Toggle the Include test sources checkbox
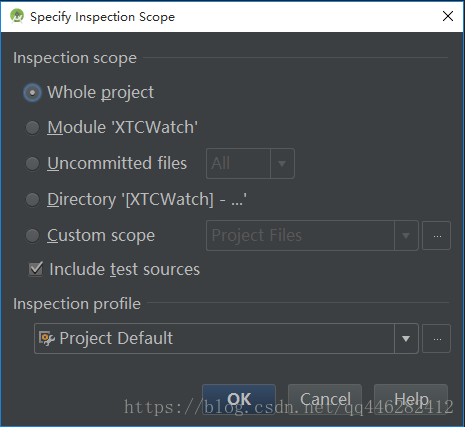 [x=36, y=269]
